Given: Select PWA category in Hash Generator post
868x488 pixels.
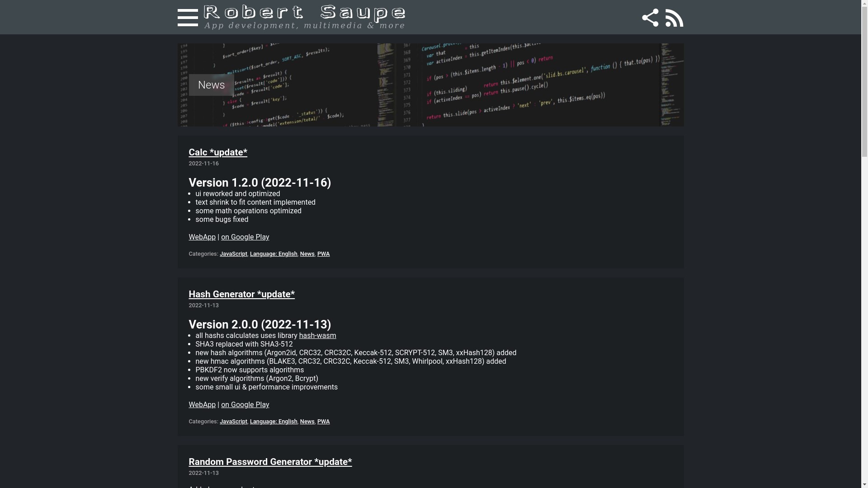Looking at the screenshot, I should pyautogui.click(x=323, y=422).
